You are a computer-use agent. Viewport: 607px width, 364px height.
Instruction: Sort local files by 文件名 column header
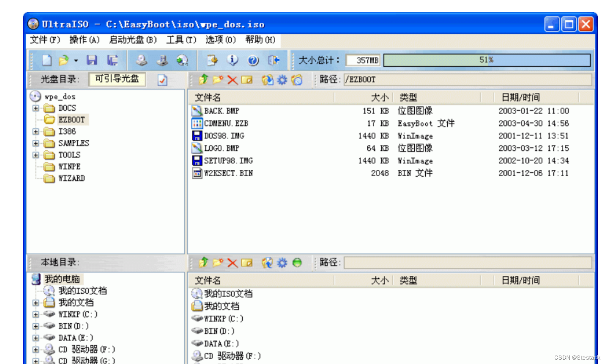coord(262,280)
